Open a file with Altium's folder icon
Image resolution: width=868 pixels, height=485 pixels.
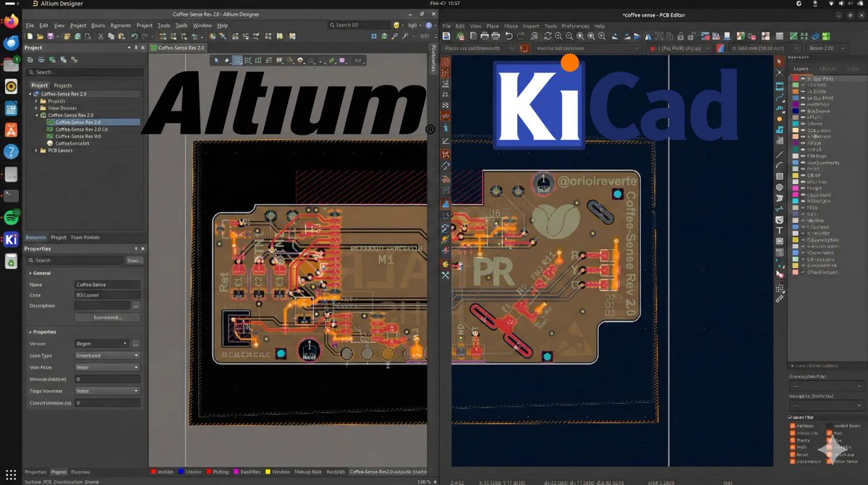click(39, 36)
